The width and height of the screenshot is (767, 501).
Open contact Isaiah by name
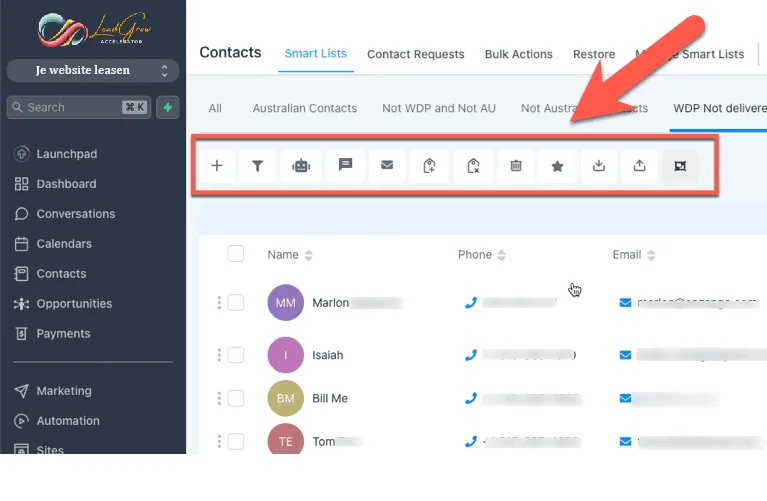point(328,355)
